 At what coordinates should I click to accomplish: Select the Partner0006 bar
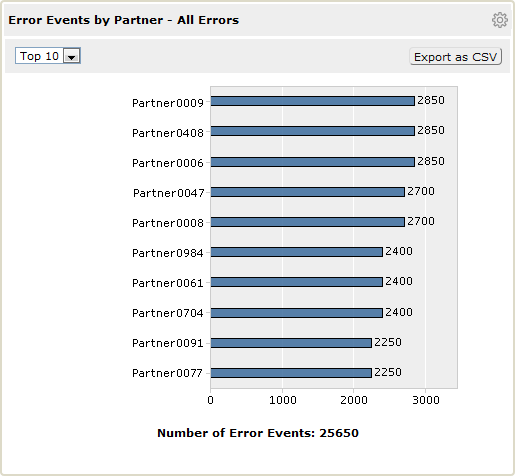313,162
